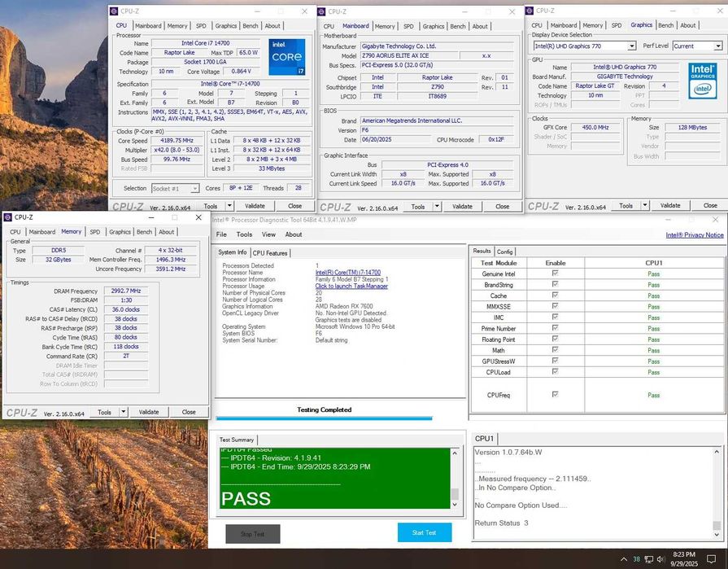
Task: Open the File menu in Processor Diagnostic Tool
Action: pyautogui.click(x=221, y=234)
